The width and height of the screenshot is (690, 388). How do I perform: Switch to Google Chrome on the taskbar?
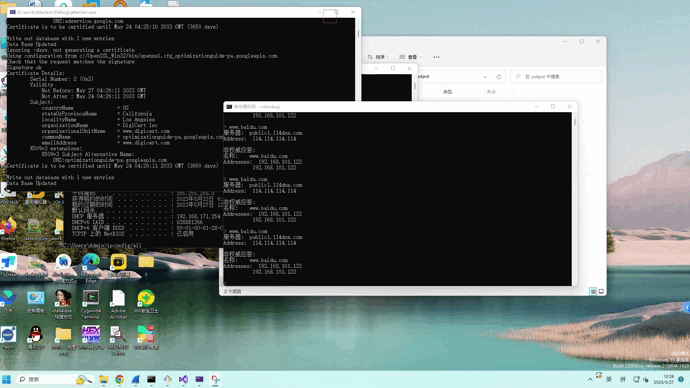[119, 379]
